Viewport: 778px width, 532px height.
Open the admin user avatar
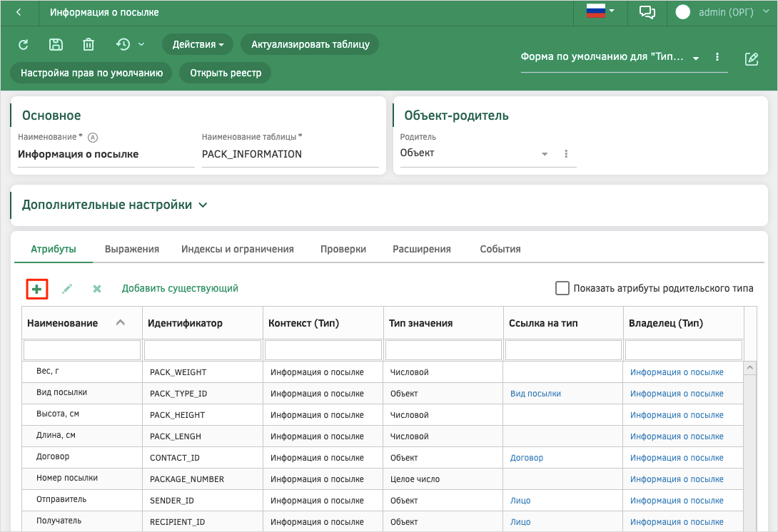[683, 12]
